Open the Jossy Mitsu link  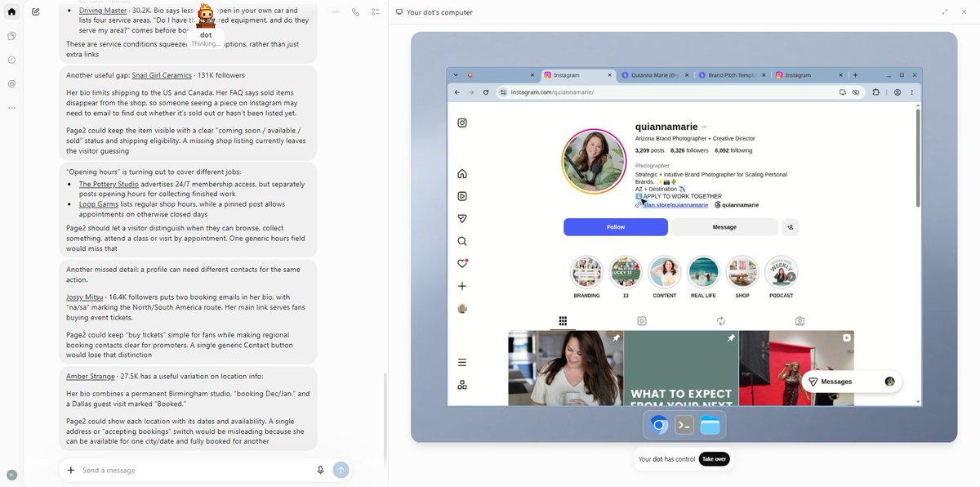[85, 297]
